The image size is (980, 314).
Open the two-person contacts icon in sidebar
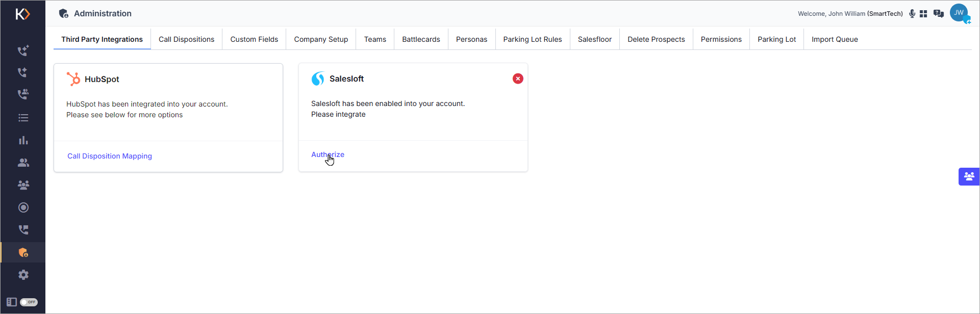click(23, 163)
